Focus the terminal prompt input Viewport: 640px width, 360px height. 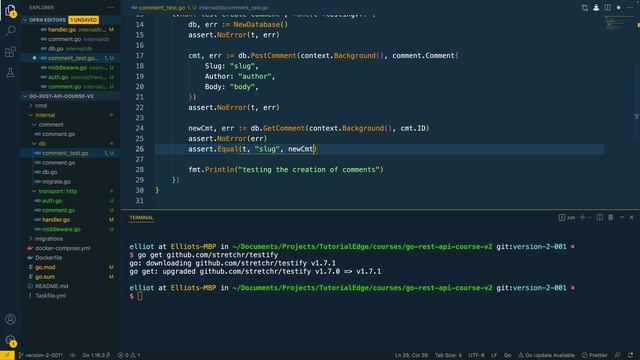(140, 296)
